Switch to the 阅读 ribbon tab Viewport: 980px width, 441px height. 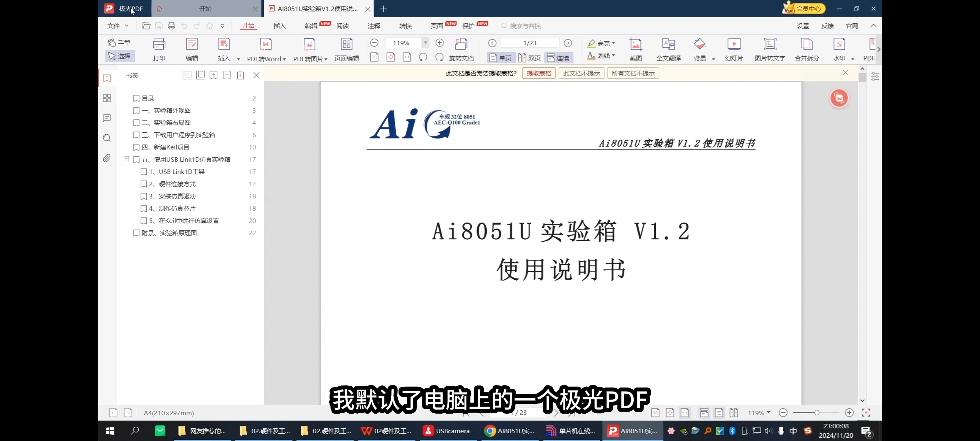point(343,26)
